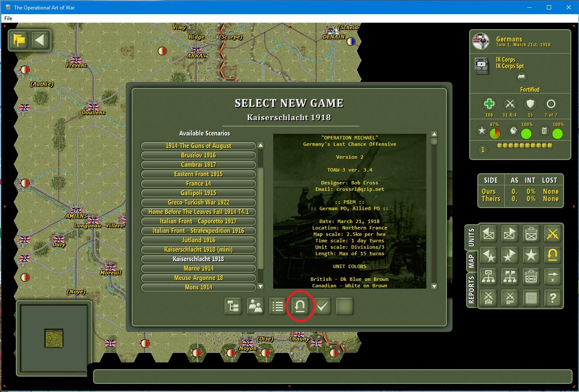Select the 1914-The Guns of August scenario
579x392 pixels.
[x=198, y=146]
